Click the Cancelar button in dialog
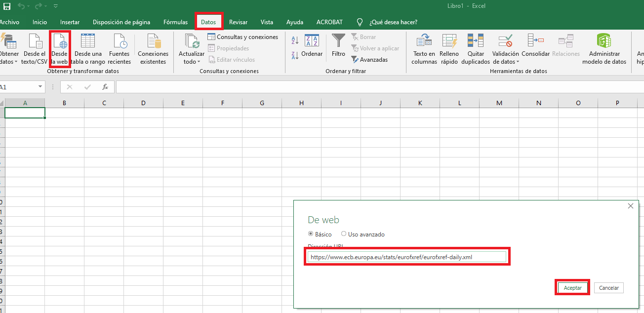Viewport: 644px width, 313px height. (x=609, y=288)
